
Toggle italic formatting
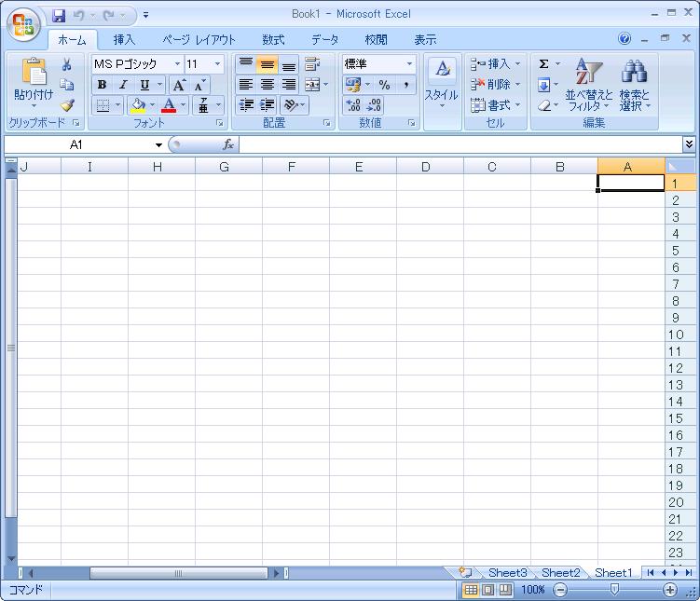pyautogui.click(x=123, y=85)
